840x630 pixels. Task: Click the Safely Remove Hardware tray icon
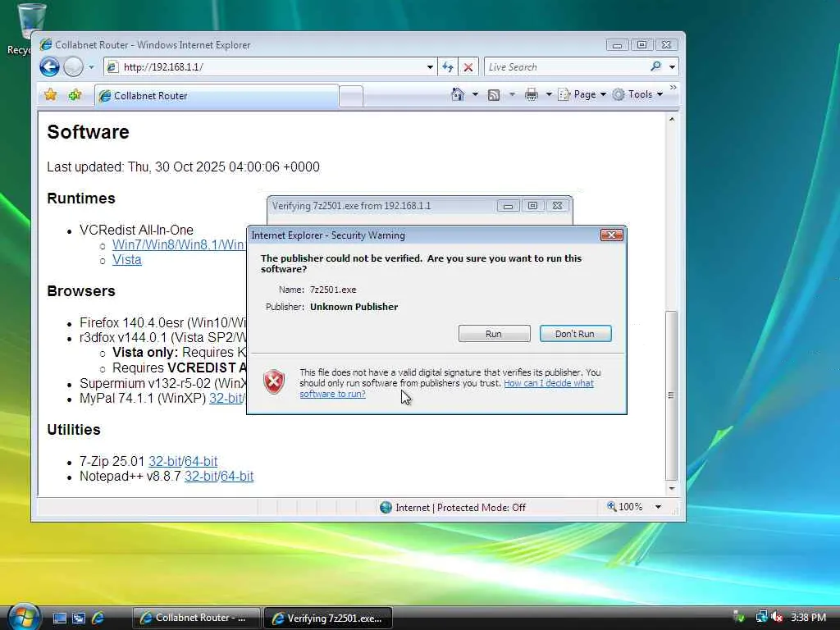[x=739, y=618]
